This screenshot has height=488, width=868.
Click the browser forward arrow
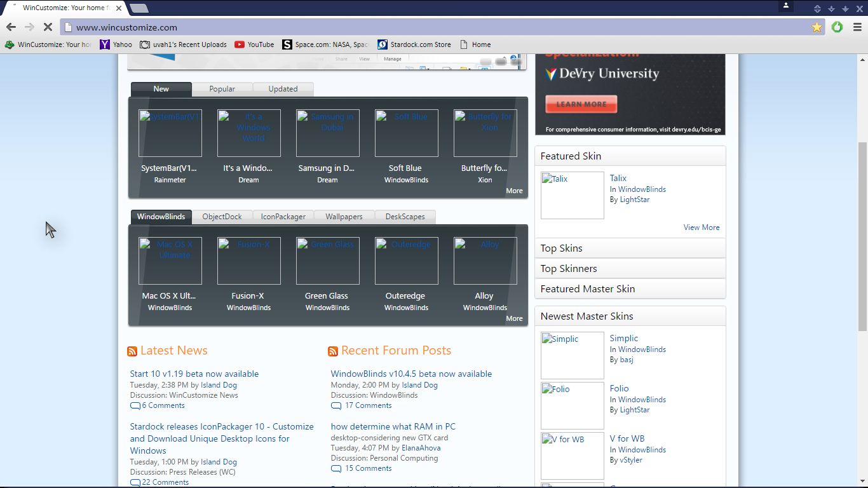click(x=29, y=27)
